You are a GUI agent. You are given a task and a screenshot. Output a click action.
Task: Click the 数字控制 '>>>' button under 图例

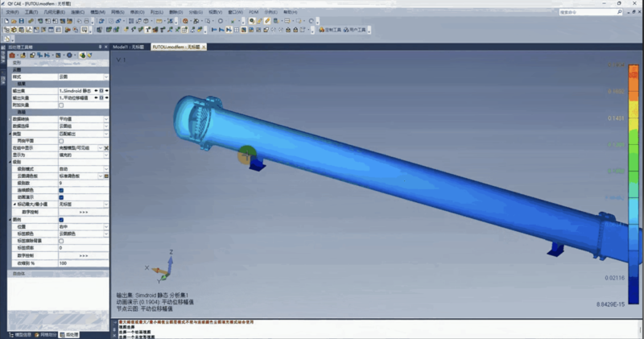[83, 255]
